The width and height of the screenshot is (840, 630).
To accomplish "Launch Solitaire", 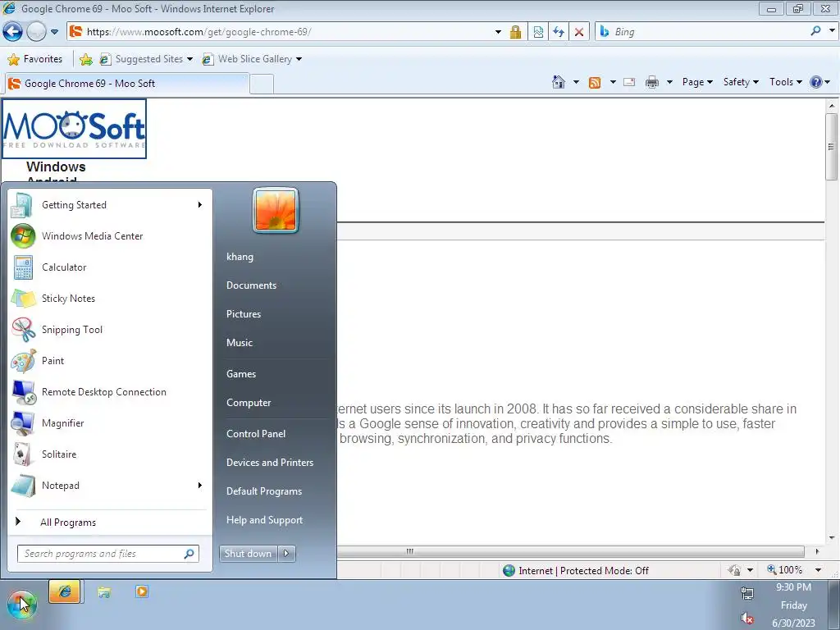I will pos(110,454).
